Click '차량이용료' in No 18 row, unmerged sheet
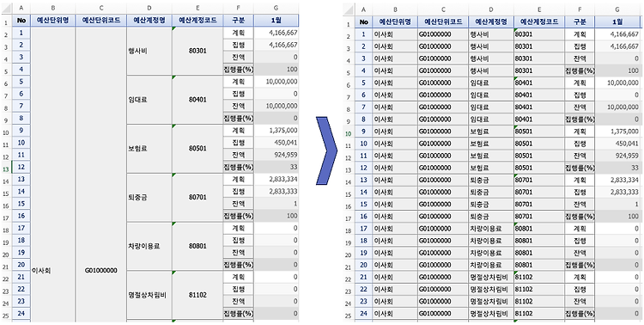This screenshot has height=325, width=644. coord(491,241)
